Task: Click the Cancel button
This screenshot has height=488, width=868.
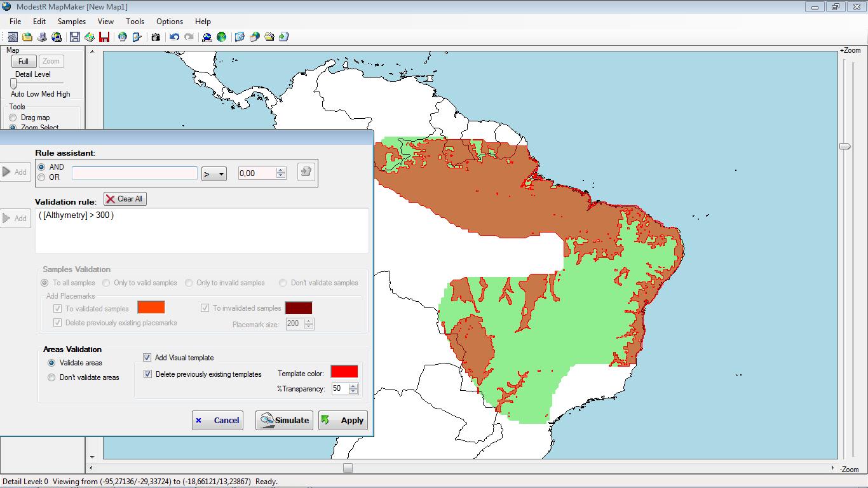Action: pyautogui.click(x=217, y=420)
